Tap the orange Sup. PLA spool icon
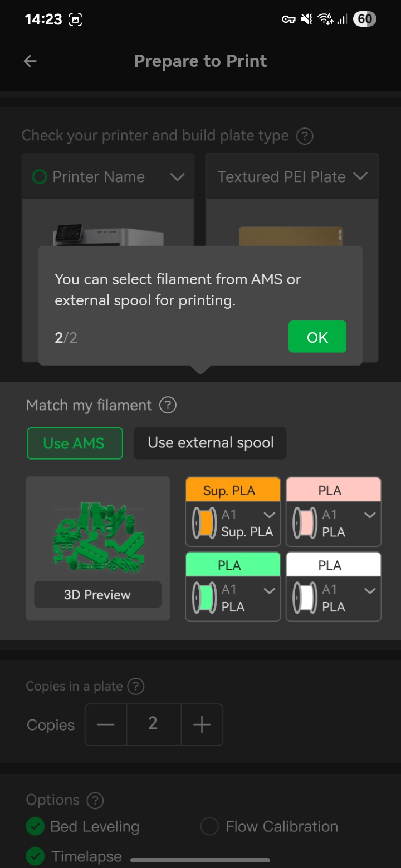 204,524
